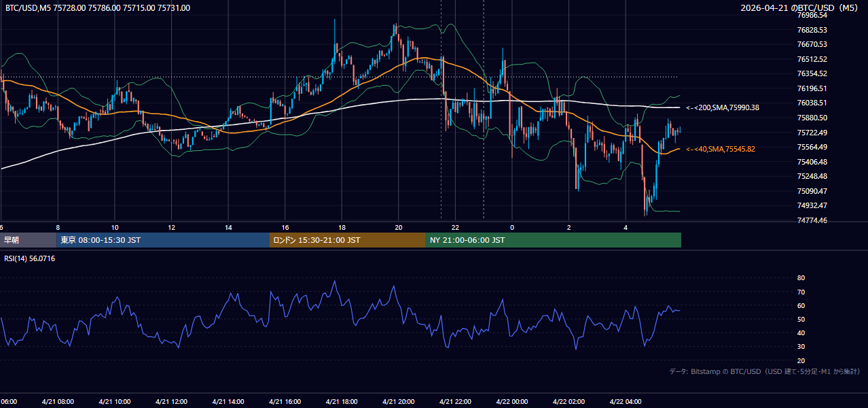Click the RSI(14) 56.0716 indicator label
This screenshot has height=408, width=868.
30,258
